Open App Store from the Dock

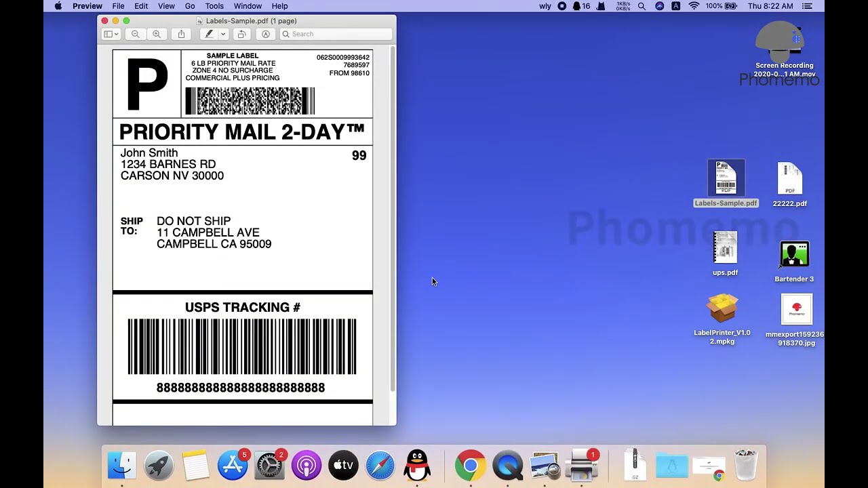(x=232, y=466)
